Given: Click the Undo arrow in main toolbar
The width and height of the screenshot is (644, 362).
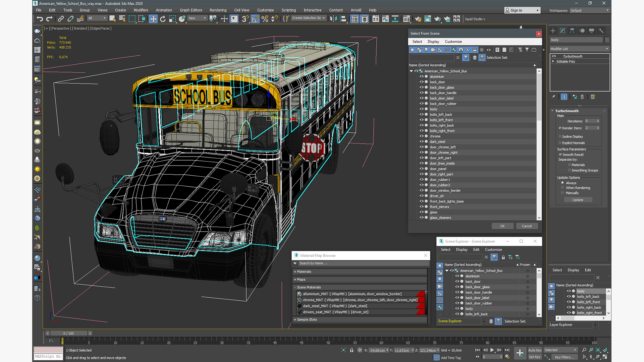Looking at the screenshot, I should point(40,19).
